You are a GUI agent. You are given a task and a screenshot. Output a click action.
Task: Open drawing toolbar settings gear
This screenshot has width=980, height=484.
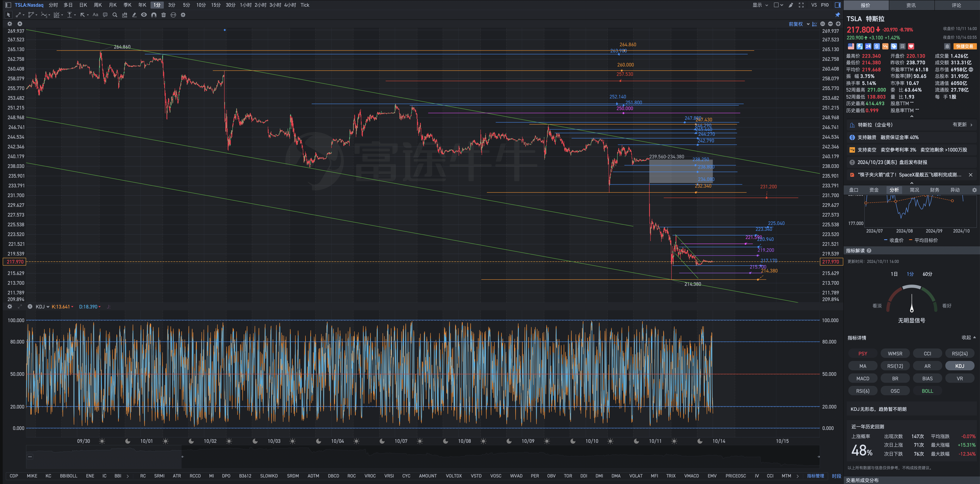(x=183, y=15)
